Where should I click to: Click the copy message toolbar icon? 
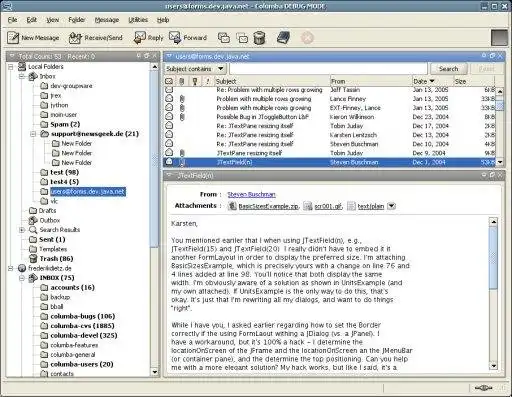click(x=224, y=38)
